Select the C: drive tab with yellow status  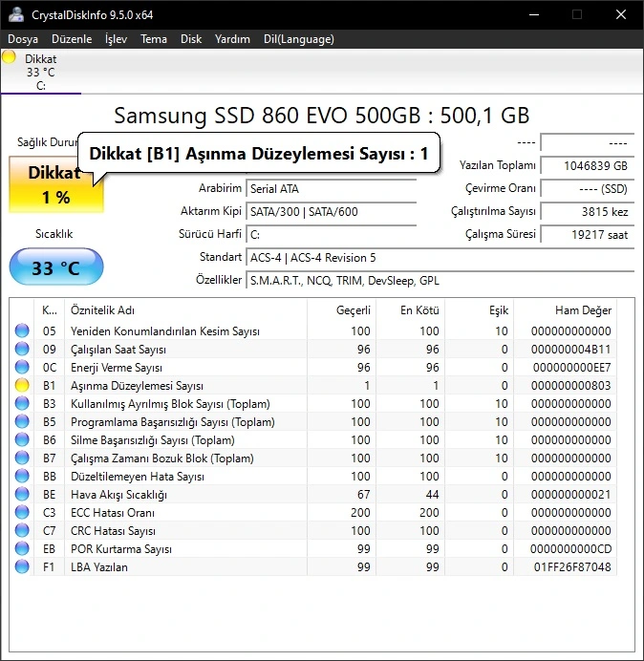tap(41, 72)
